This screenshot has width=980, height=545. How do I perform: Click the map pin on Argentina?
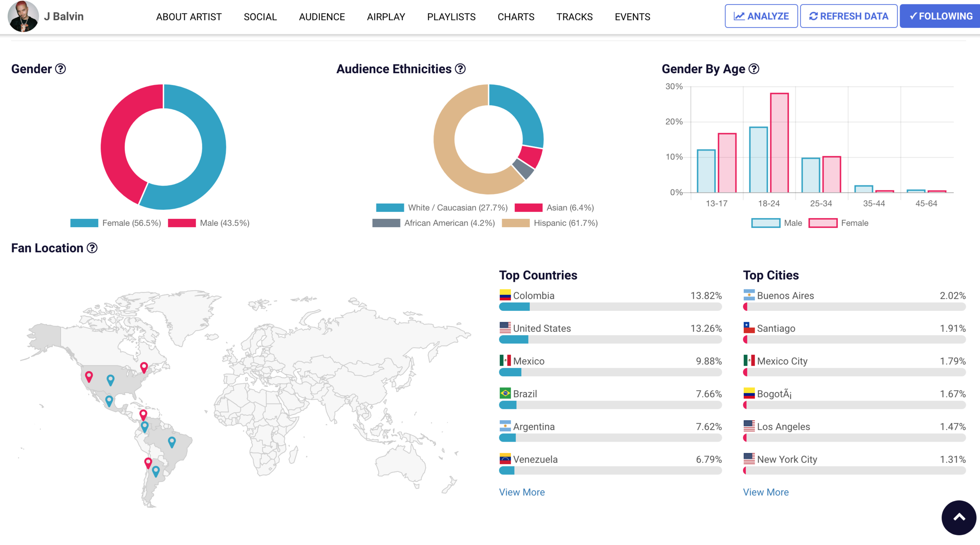pos(156,471)
